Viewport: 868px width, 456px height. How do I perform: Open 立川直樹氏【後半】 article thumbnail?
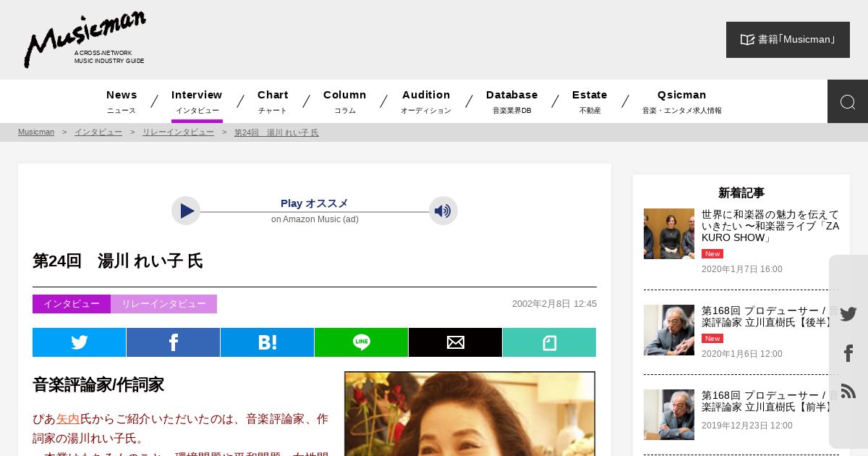[x=669, y=330]
